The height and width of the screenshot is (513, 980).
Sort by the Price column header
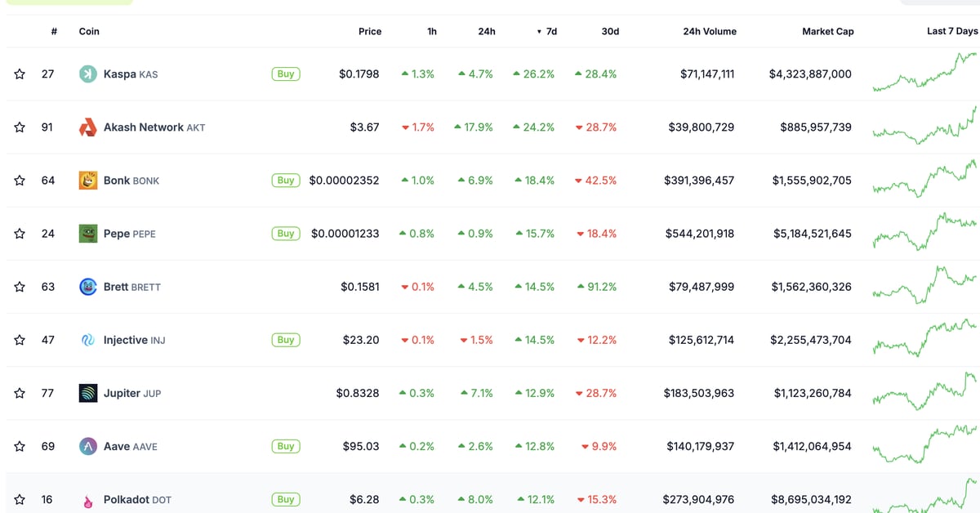pyautogui.click(x=370, y=32)
